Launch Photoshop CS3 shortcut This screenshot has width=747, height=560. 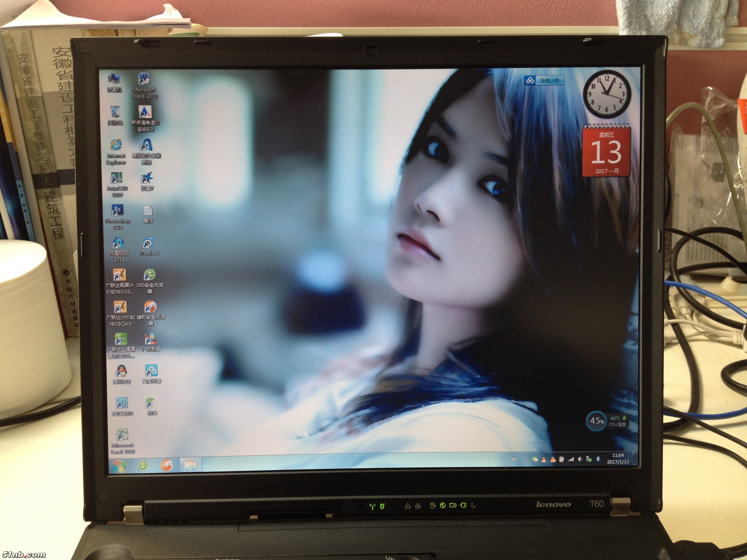coord(117,211)
